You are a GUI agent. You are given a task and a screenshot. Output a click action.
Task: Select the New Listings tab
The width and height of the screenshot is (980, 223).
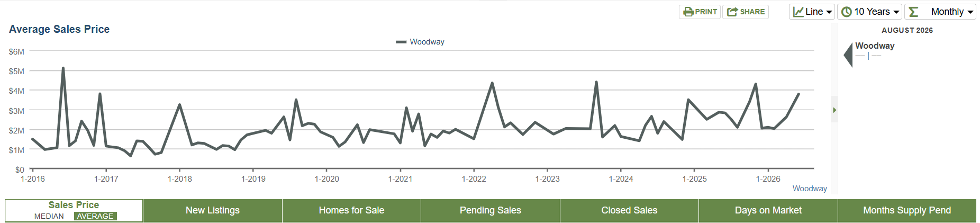[213, 210]
